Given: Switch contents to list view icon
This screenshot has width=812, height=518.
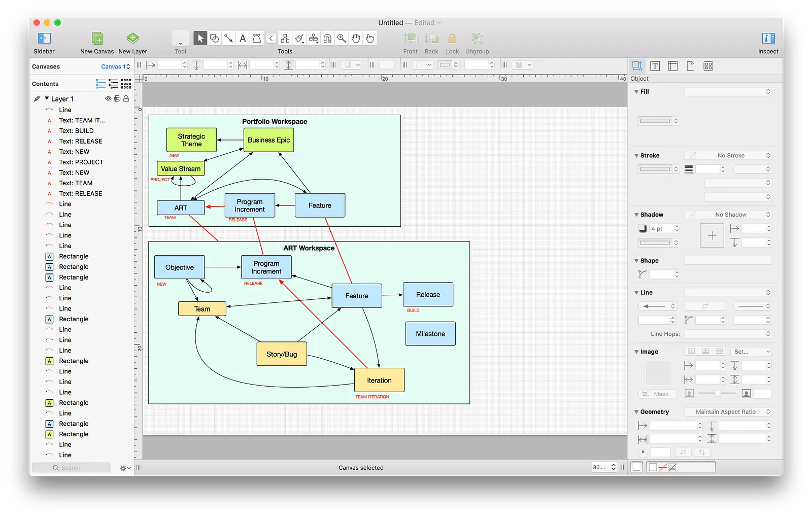Looking at the screenshot, I should (x=101, y=84).
